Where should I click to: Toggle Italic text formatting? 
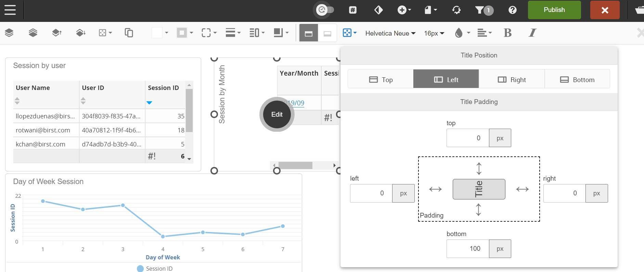tap(532, 33)
